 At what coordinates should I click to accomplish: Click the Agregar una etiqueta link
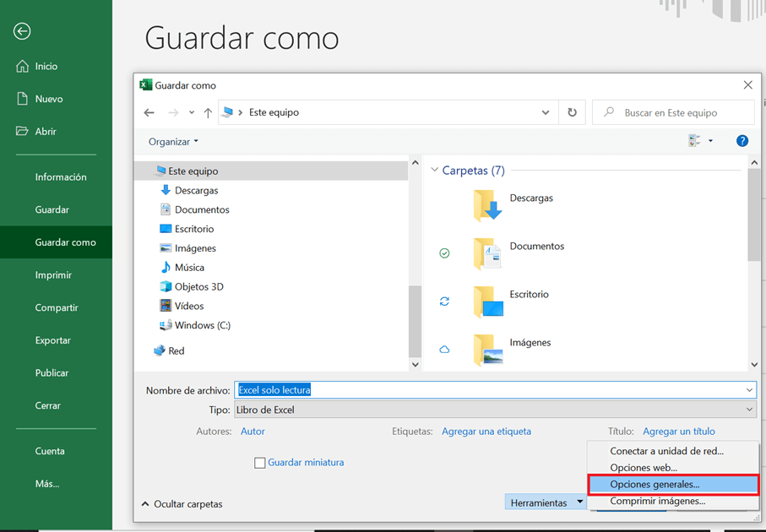[485, 431]
